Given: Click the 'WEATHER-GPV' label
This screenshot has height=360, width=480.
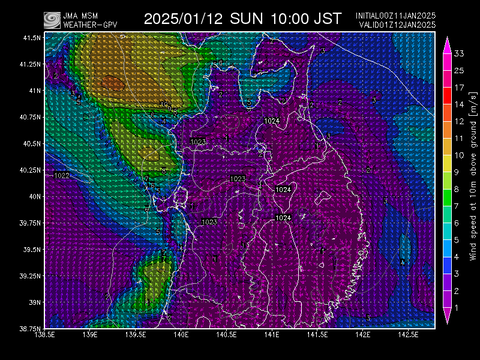Looking at the screenshot, I should click(90, 25).
